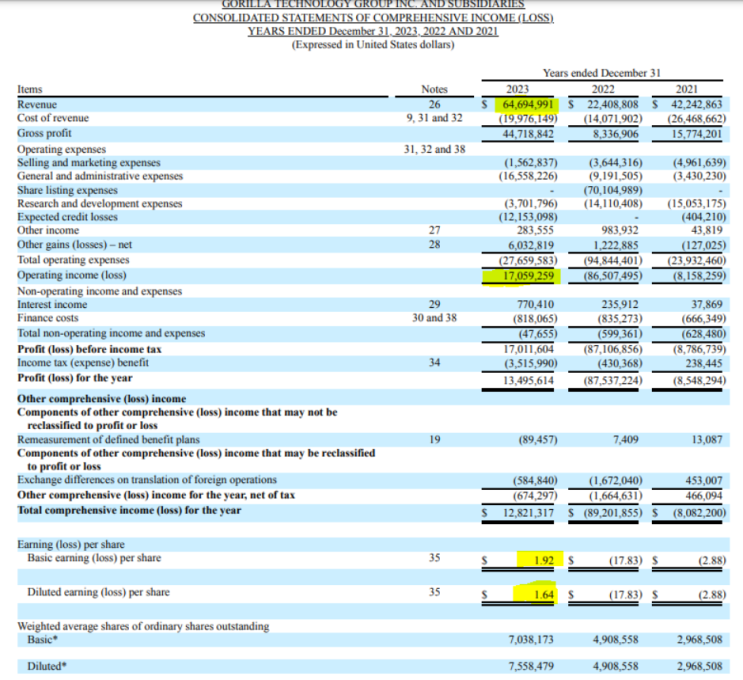Click 2023 total comprehensive income 12,821,317
This screenshot has height=680, width=743.
pos(528,513)
